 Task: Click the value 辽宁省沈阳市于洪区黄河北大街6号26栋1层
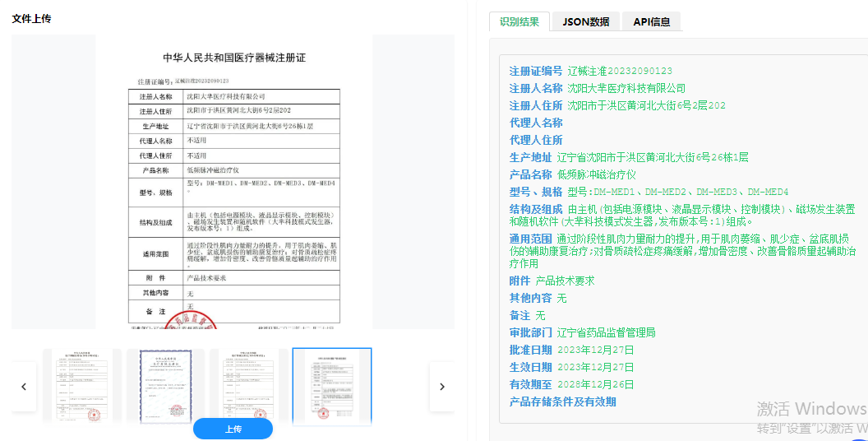[x=653, y=157]
